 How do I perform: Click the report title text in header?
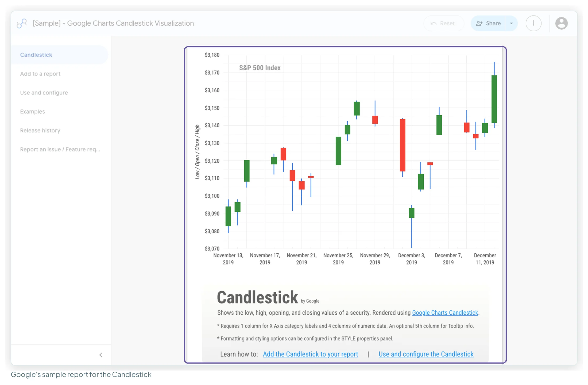(x=113, y=23)
